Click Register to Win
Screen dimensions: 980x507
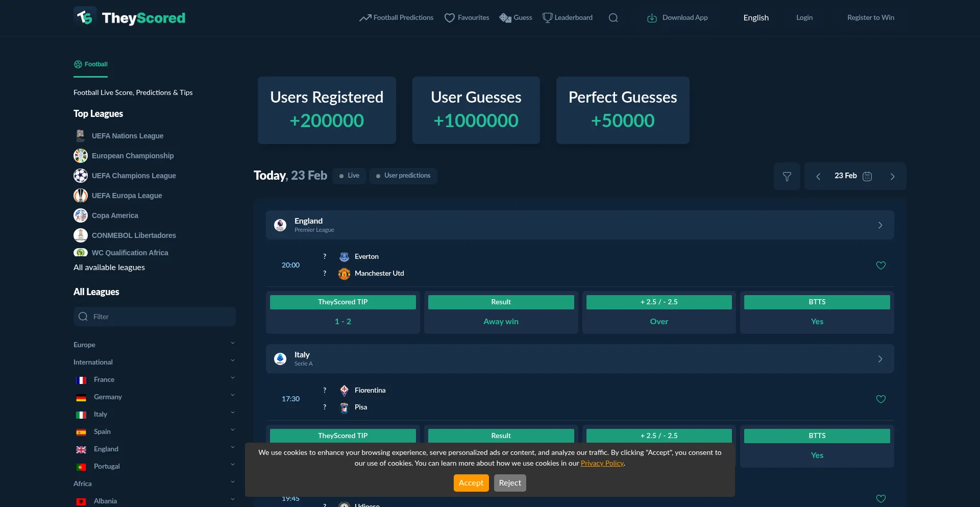[871, 18]
